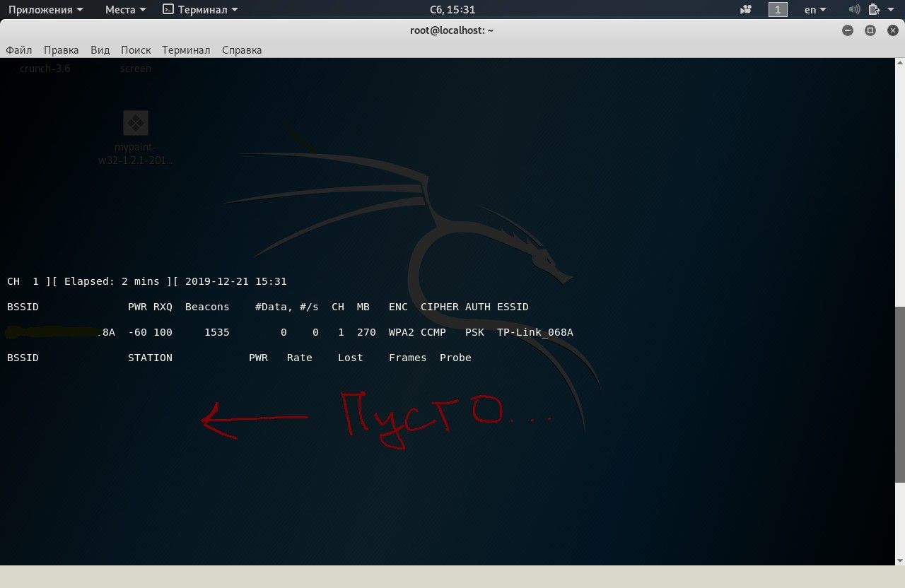Image resolution: width=905 pixels, height=588 pixels.
Task: Open the Места menu in top panel
Action: point(125,9)
